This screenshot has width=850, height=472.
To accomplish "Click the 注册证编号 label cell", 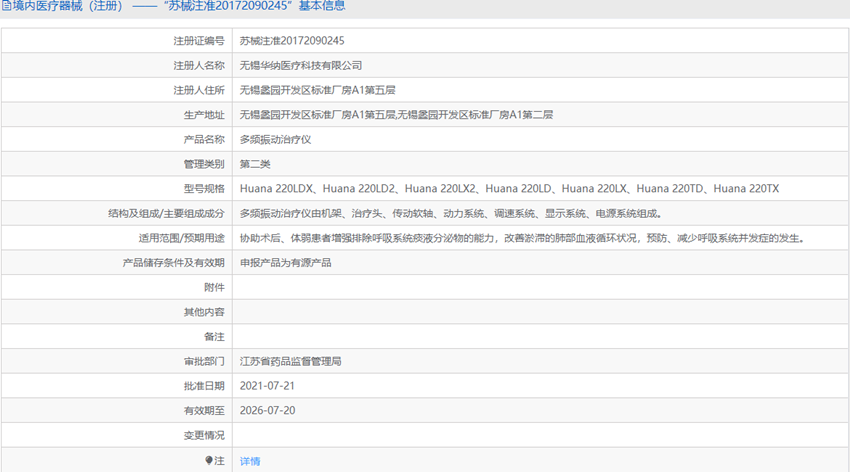I will click(x=117, y=41).
